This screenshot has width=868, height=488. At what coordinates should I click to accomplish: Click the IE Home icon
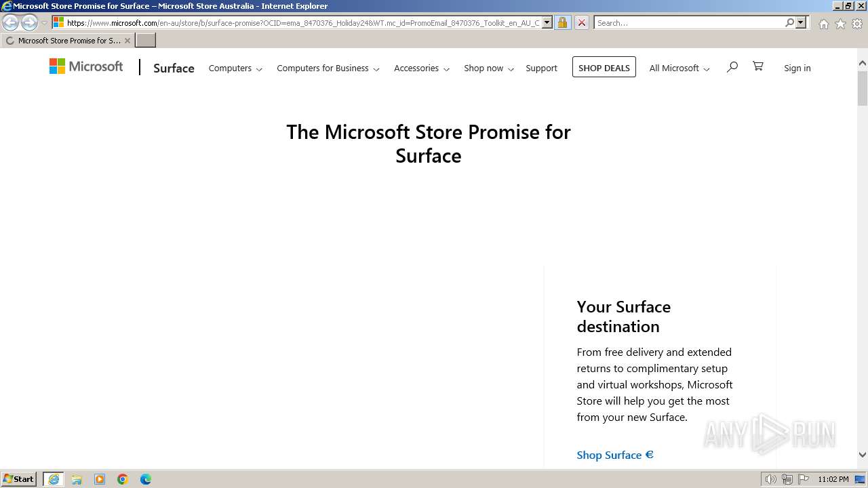pyautogui.click(x=823, y=24)
